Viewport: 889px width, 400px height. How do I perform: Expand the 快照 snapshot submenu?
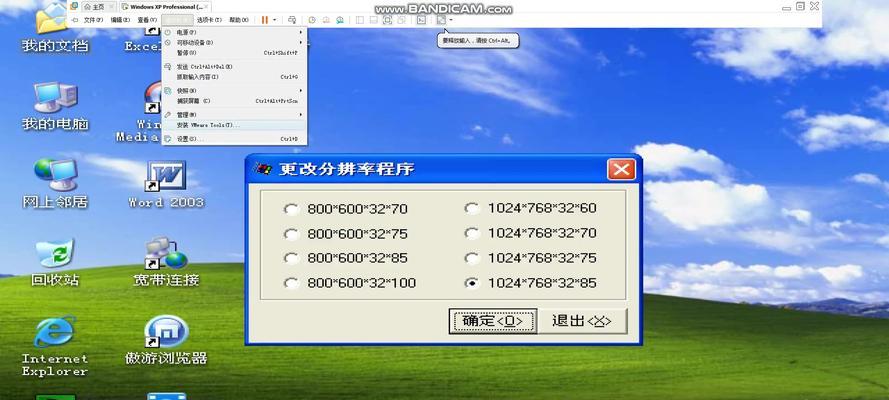(234, 91)
